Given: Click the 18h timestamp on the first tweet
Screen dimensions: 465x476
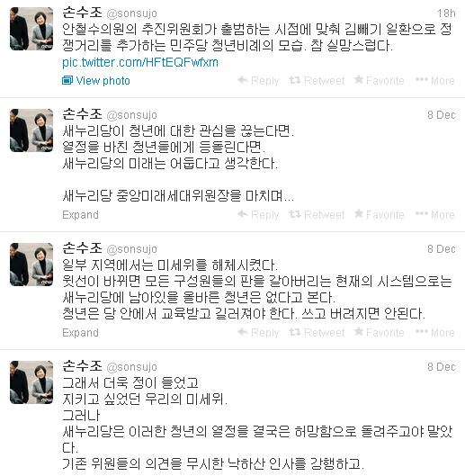Looking at the screenshot, I should [446, 13].
